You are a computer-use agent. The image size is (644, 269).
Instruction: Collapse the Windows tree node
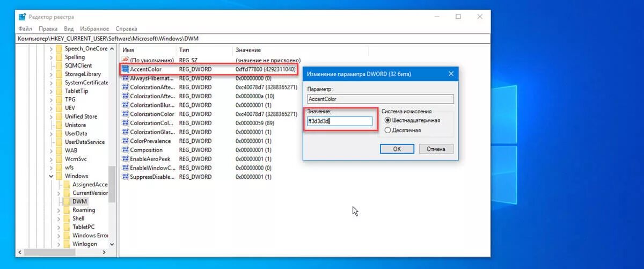coord(52,176)
